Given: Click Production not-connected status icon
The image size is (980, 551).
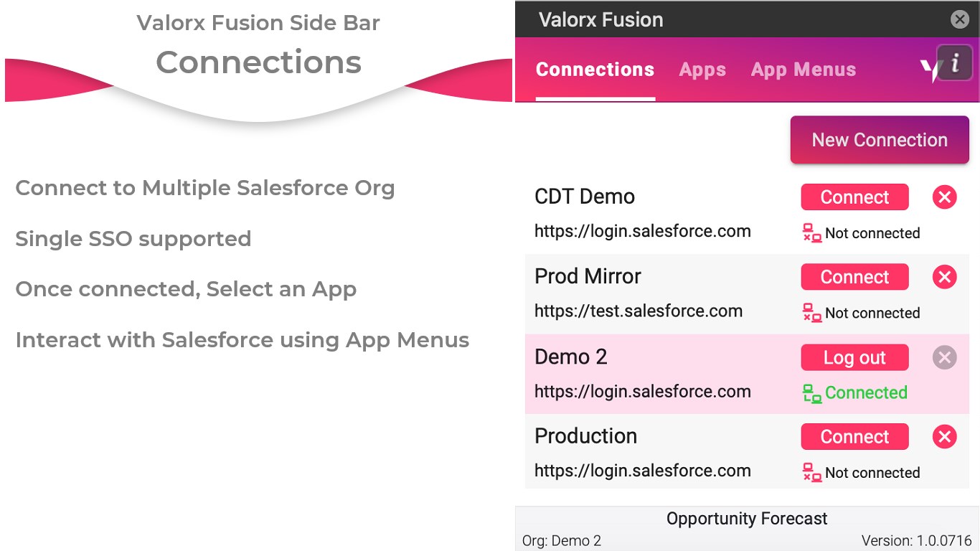Looking at the screenshot, I should tap(811, 473).
